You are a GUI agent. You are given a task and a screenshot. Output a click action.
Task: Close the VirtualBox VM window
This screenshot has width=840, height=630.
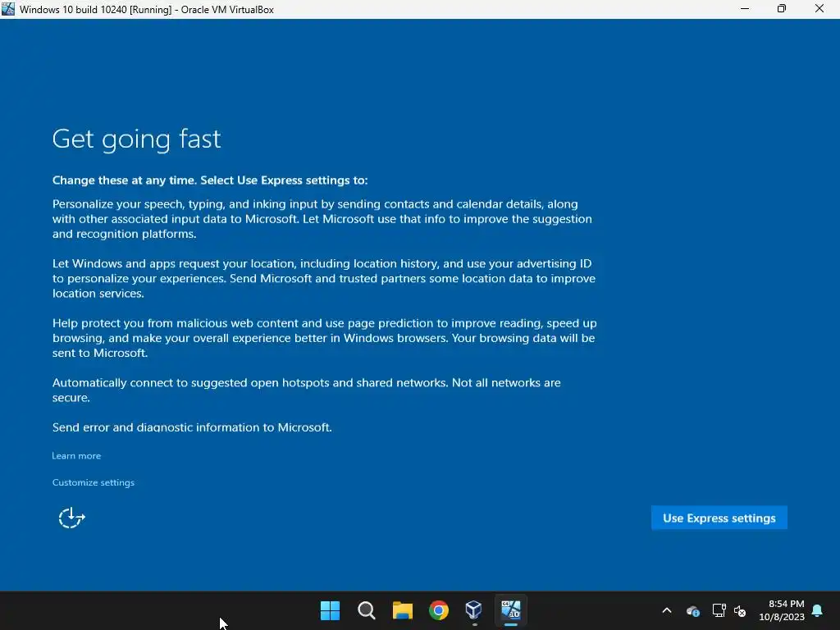819,9
